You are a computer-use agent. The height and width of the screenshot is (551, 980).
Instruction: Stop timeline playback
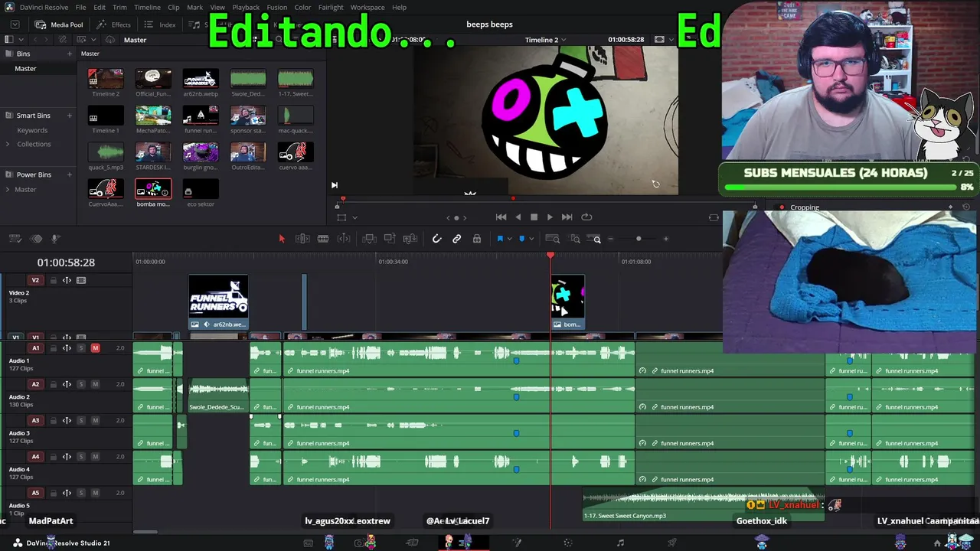click(534, 217)
